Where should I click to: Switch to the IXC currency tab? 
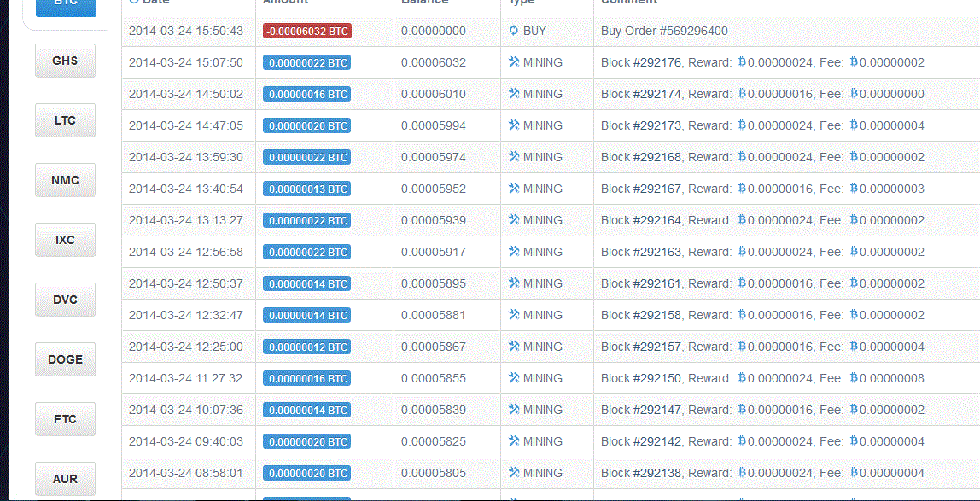tap(65, 239)
